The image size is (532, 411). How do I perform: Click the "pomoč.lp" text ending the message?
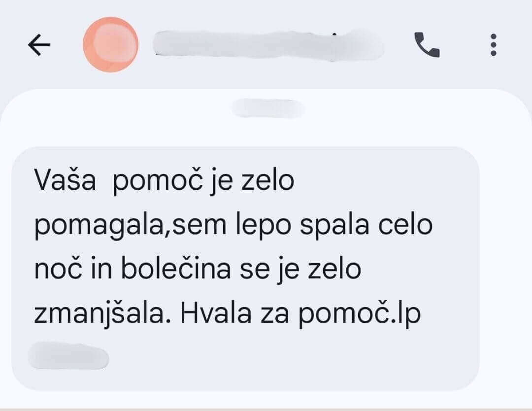(360, 314)
